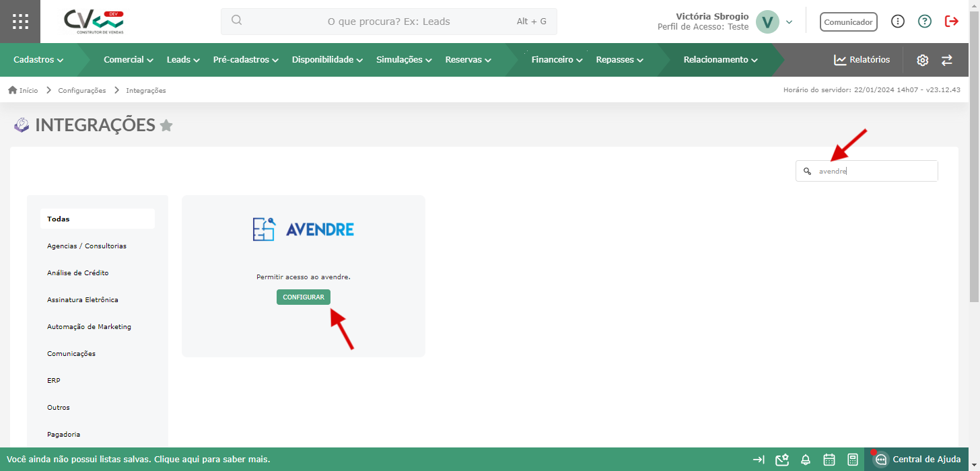Viewport: 980px width, 471px height.
Task: Click the global search box
Action: pyautogui.click(x=389, y=22)
